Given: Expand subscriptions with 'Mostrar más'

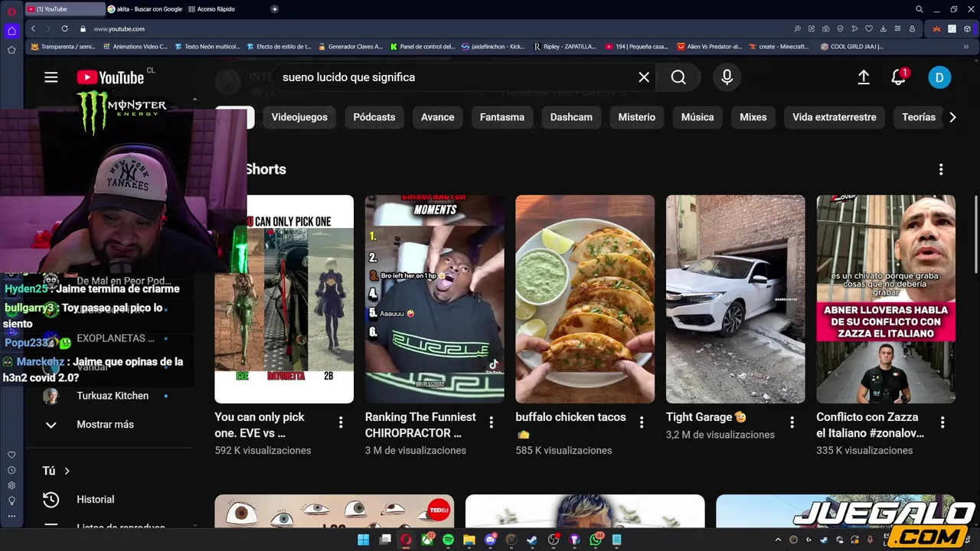Looking at the screenshot, I should pos(105,424).
